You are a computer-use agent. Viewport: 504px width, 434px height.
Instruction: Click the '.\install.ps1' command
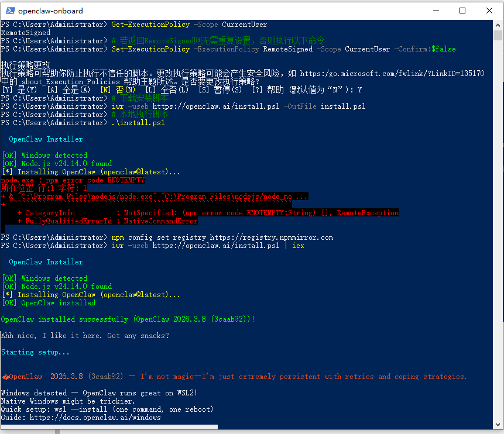(138, 123)
